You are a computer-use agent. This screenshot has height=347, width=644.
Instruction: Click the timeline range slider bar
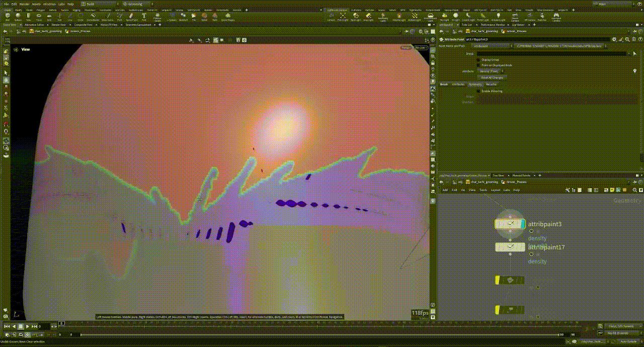(320, 334)
